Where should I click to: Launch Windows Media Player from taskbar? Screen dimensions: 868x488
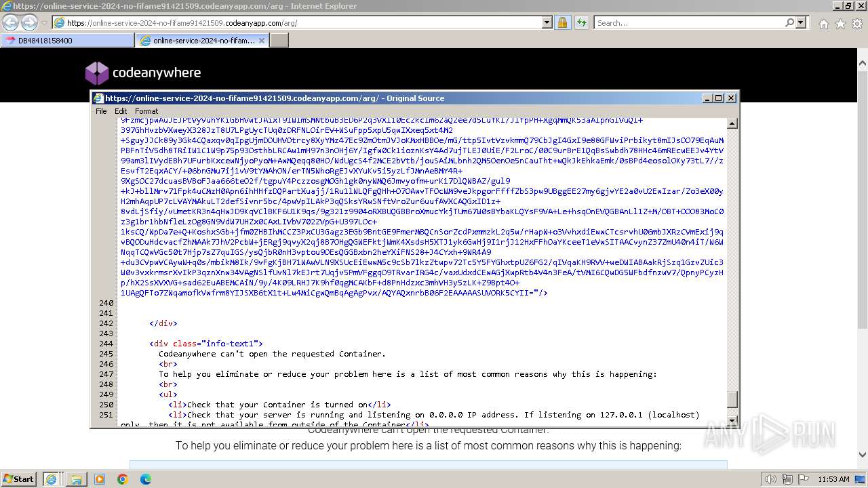tap(100, 479)
